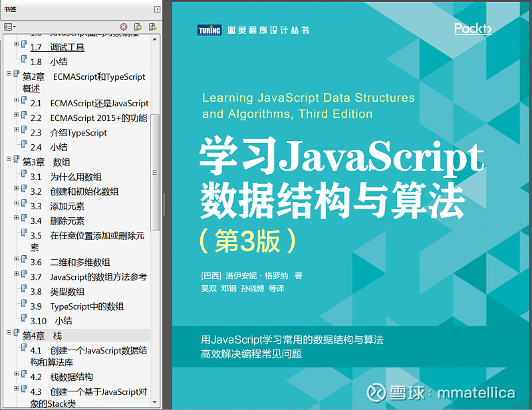Expand the 1.7 调试工具 bookmark
532x410 pixels.
pos(17,45)
